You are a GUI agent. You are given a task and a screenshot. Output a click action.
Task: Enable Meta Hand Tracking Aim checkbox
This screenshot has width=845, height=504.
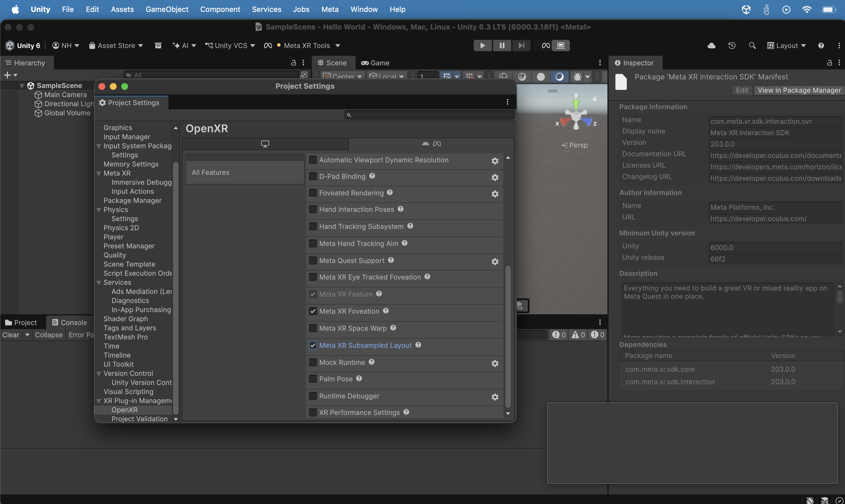click(x=313, y=243)
